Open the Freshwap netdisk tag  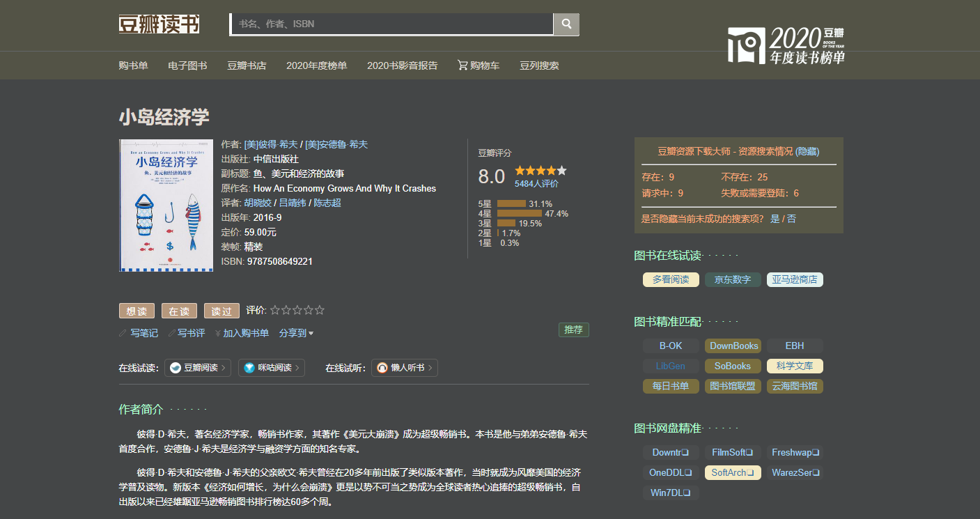point(795,452)
